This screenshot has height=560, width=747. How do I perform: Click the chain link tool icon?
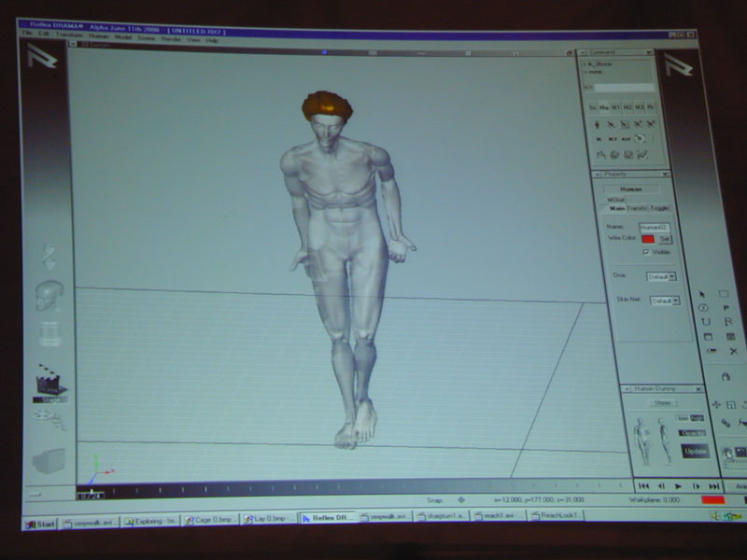[725, 423]
